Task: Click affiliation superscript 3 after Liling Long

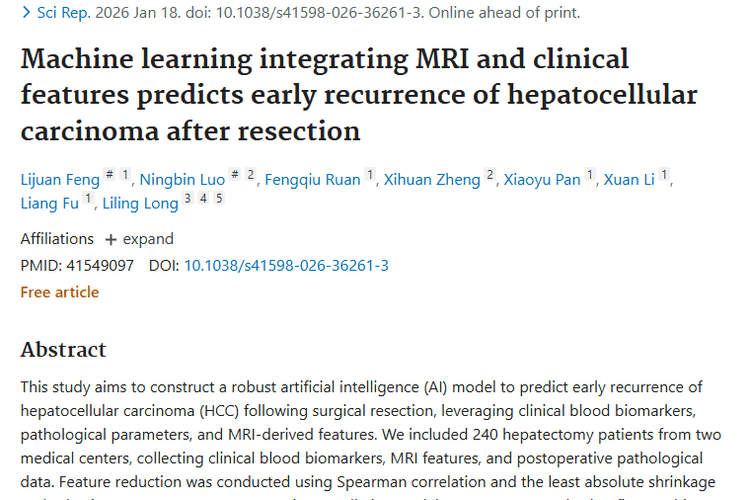Action: pos(187,199)
